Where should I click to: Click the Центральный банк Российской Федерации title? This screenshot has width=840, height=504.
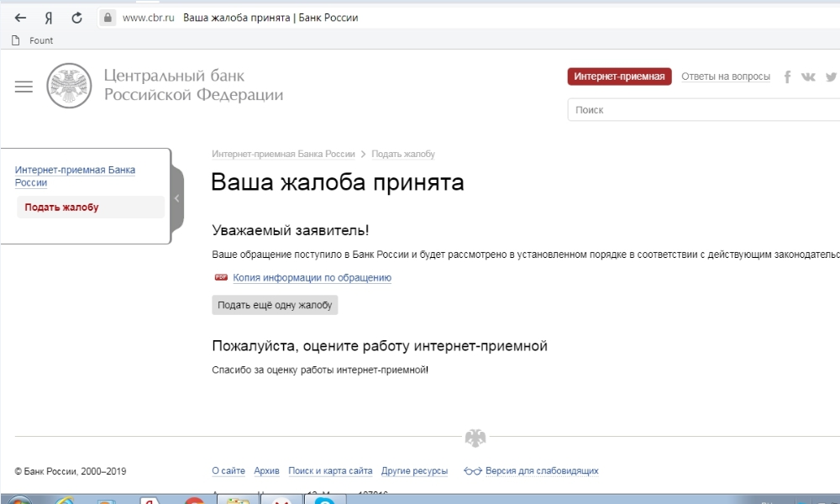193,85
